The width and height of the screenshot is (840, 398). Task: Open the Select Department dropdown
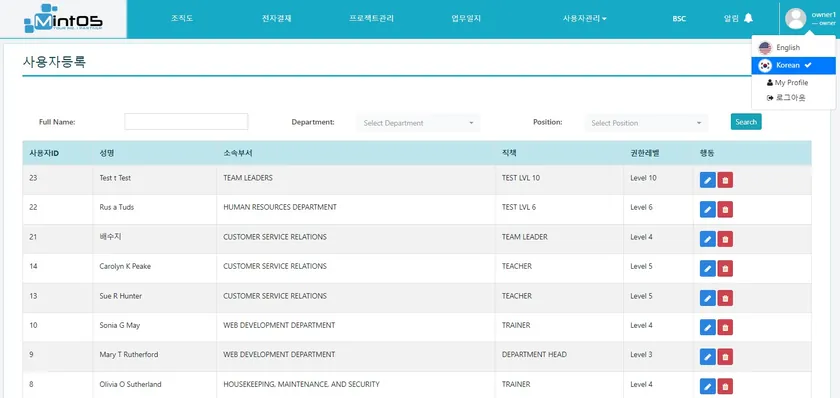click(418, 123)
